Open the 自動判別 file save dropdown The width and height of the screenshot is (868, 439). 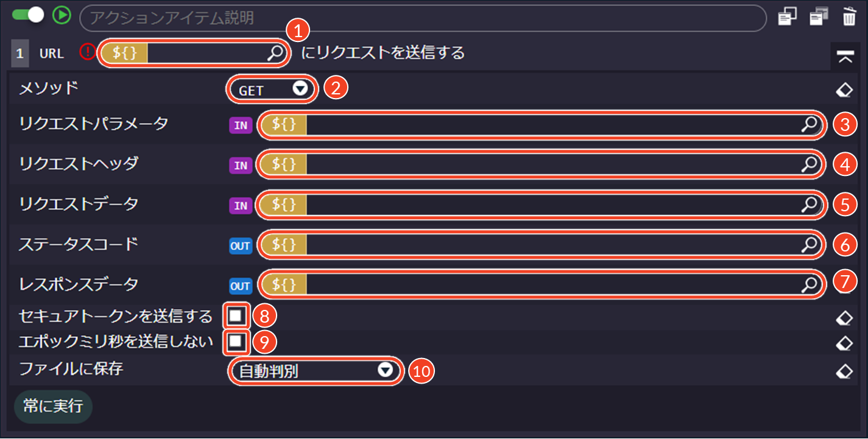click(316, 370)
